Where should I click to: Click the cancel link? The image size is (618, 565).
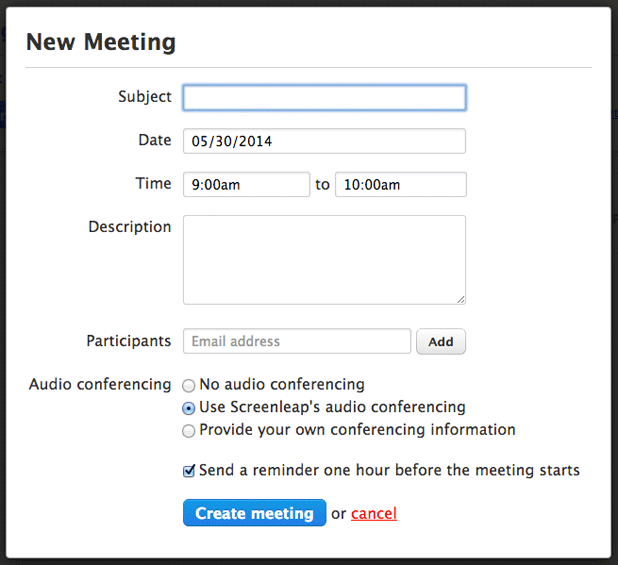(374, 514)
